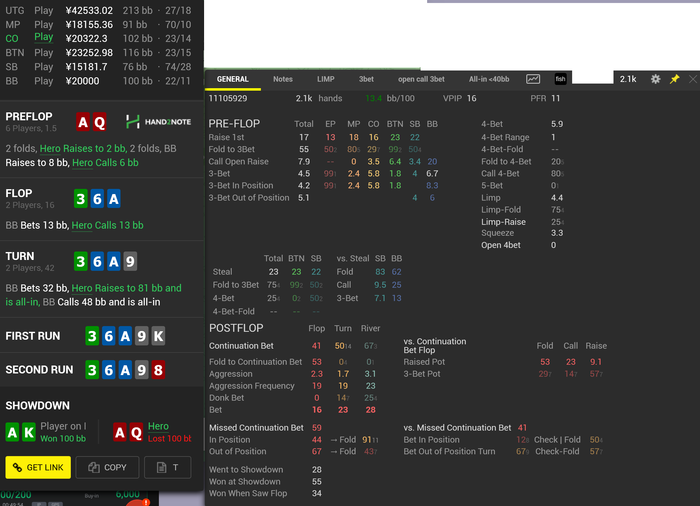Click BTN stack ¥23252.98
Screen dimensions: 700x506
[89, 53]
